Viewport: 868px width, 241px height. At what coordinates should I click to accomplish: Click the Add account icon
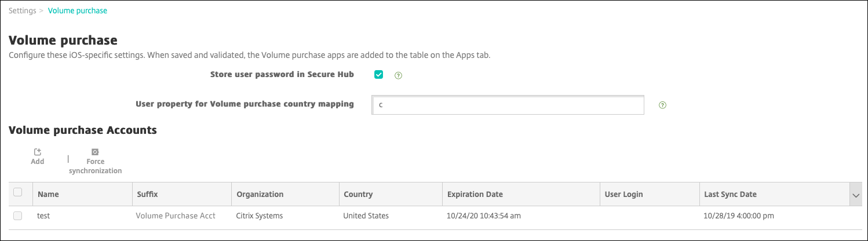[x=38, y=152]
